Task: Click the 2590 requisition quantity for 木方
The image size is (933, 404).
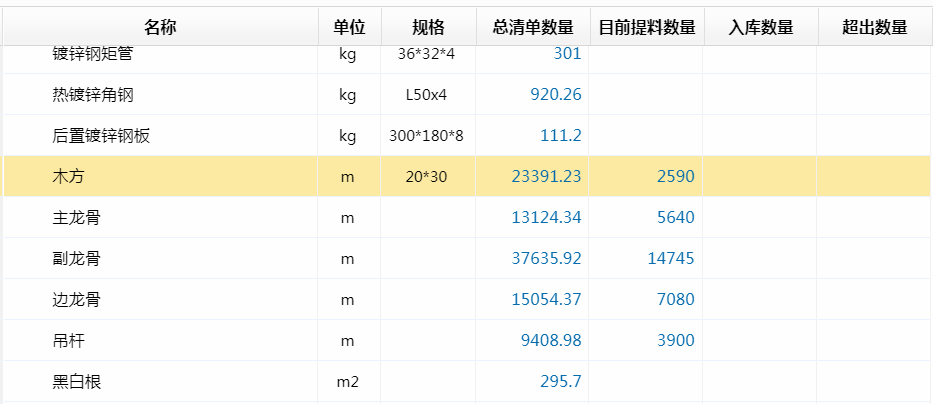Action: [x=675, y=176]
